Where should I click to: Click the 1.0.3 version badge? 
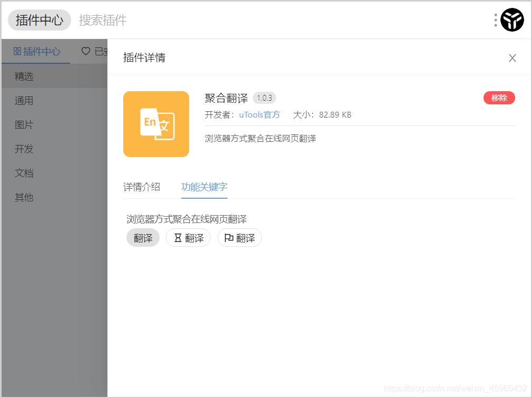point(264,98)
